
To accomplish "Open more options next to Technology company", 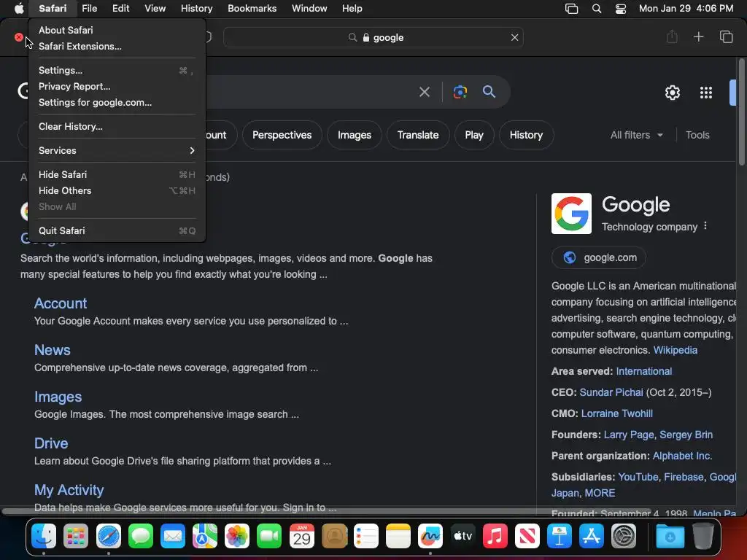I will click(705, 226).
